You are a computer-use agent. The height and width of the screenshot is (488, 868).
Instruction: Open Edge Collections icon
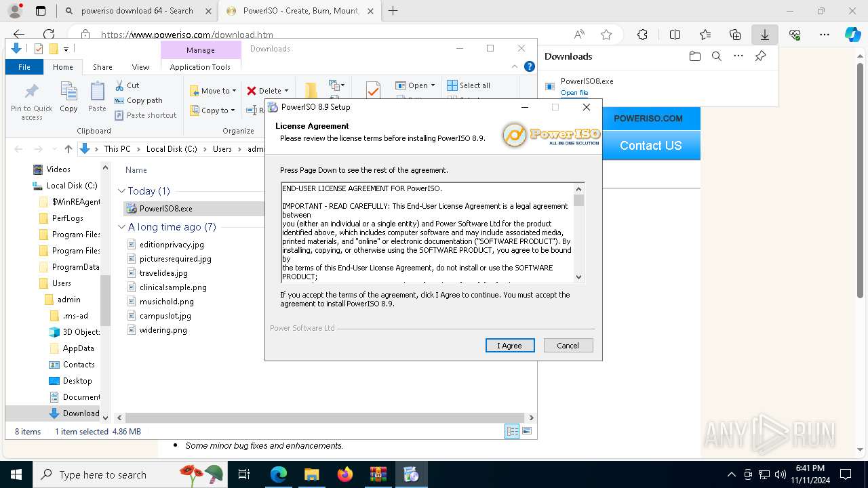735,35
